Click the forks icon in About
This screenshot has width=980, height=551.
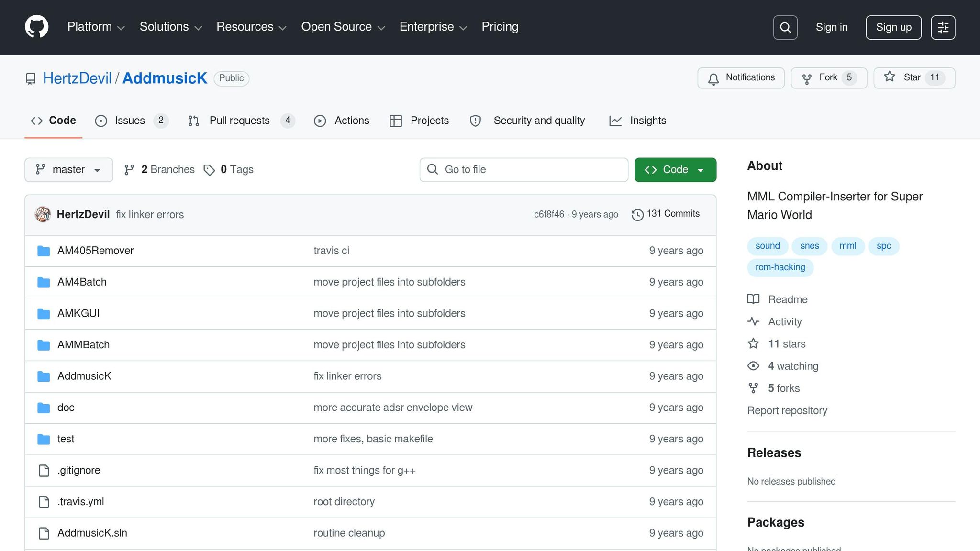coord(754,388)
